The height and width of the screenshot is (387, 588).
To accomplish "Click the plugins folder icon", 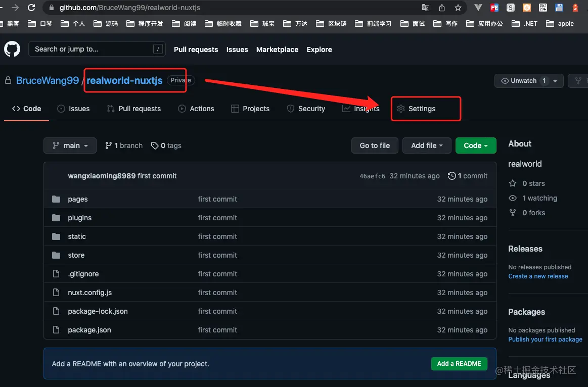I will (x=56, y=218).
